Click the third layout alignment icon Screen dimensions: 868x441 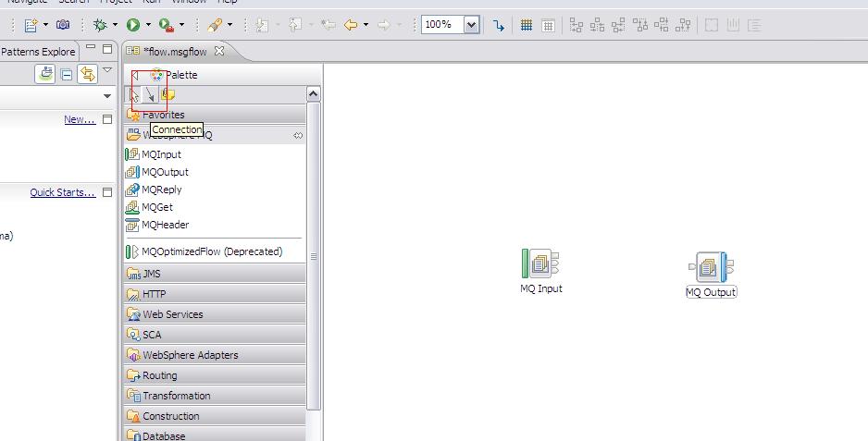coord(618,25)
